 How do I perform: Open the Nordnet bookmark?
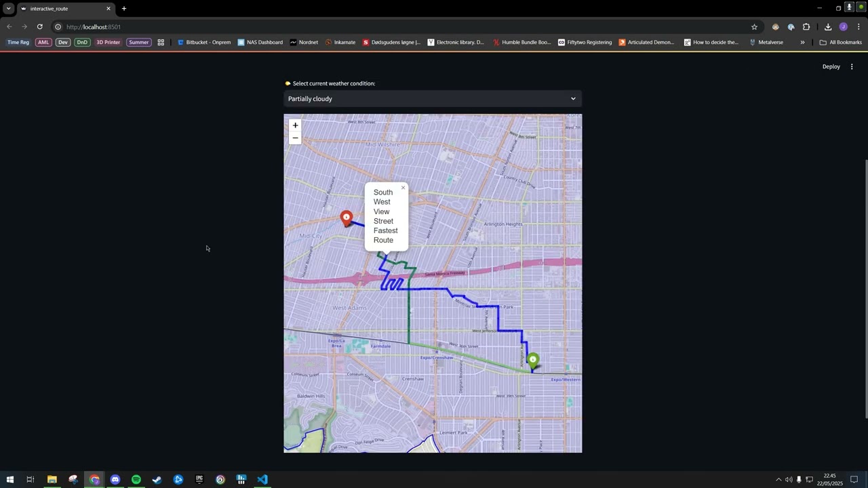click(x=304, y=42)
